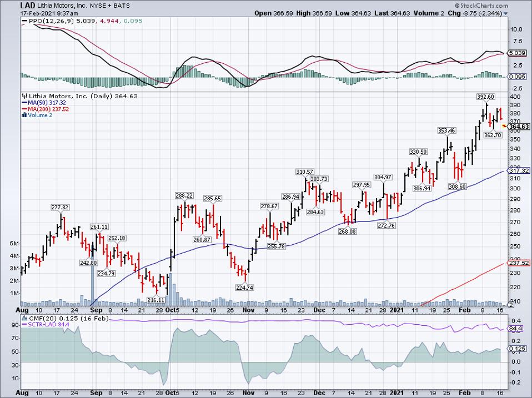Click the 284.63 low price label

(315, 212)
